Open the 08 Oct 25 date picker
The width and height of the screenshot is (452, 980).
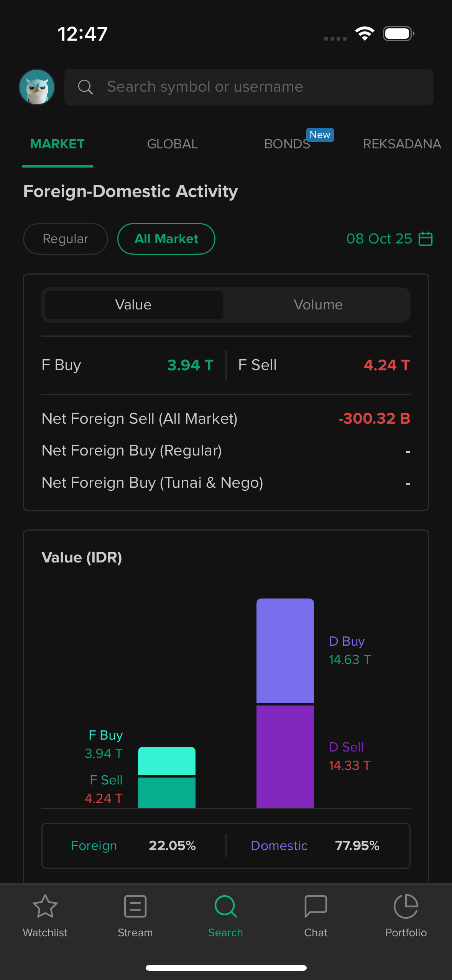[379, 239]
